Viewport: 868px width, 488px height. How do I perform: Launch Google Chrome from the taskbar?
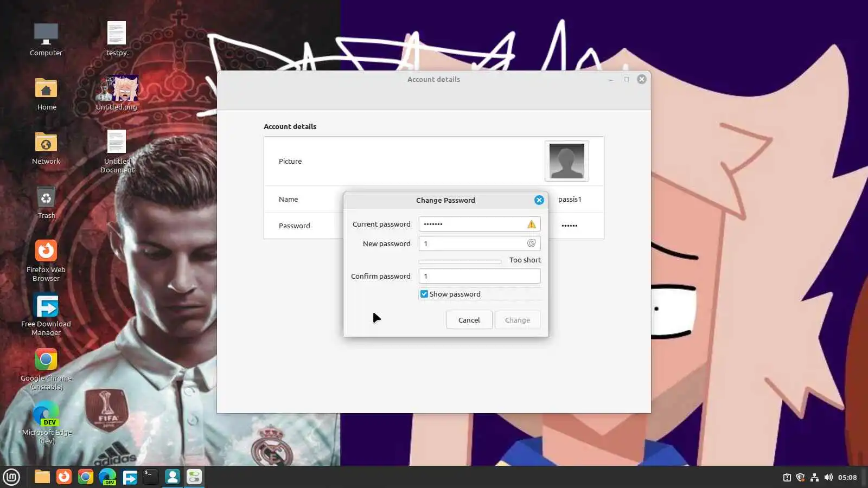click(86, 477)
